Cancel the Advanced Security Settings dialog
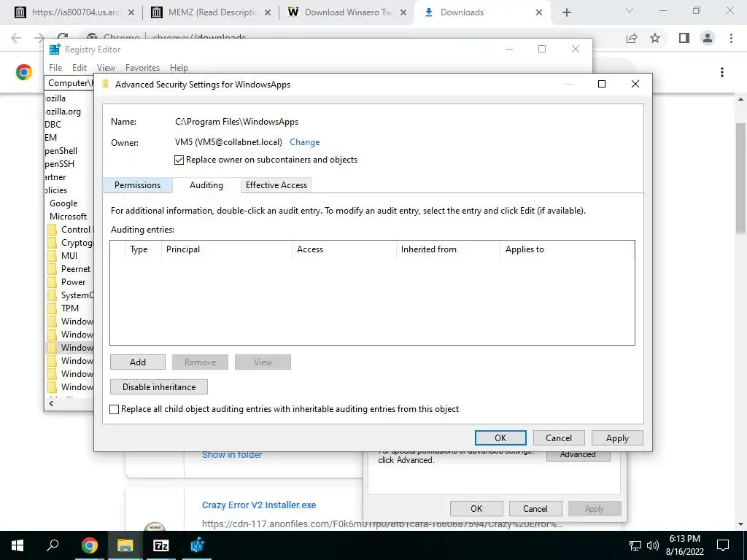The width and height of the screenshot is (747, 560). pos(558,437)
